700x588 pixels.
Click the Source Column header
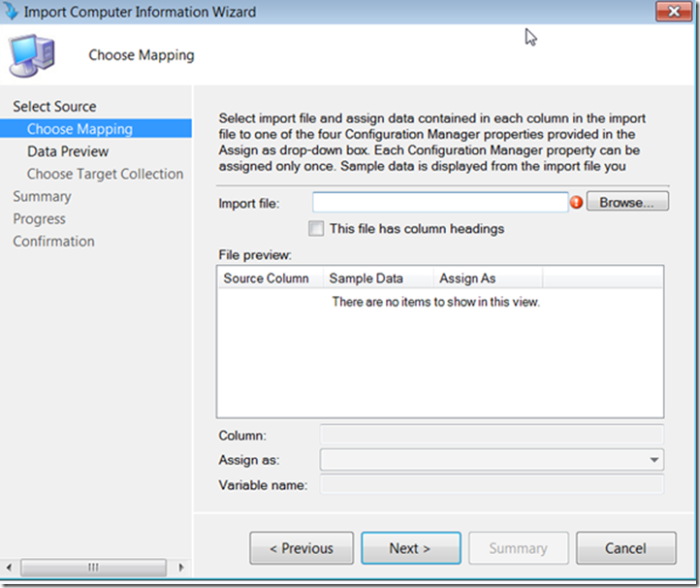pos(271,278)
